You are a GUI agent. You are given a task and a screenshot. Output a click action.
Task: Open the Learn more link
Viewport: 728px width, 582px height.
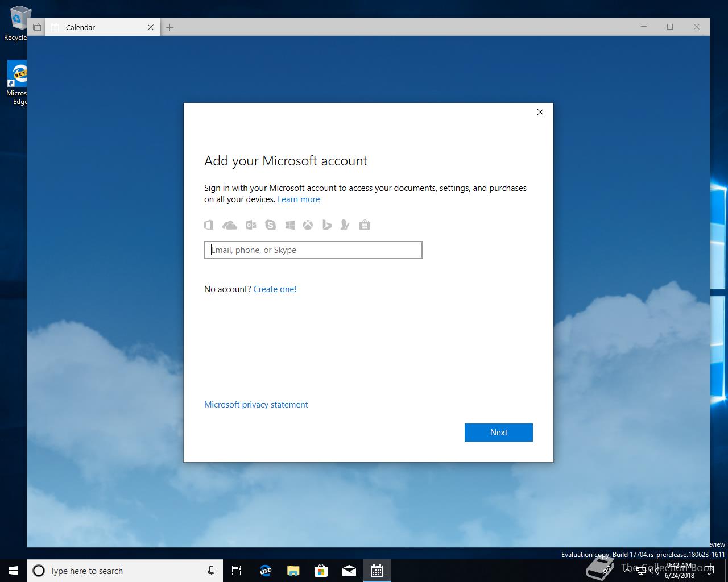299,199
